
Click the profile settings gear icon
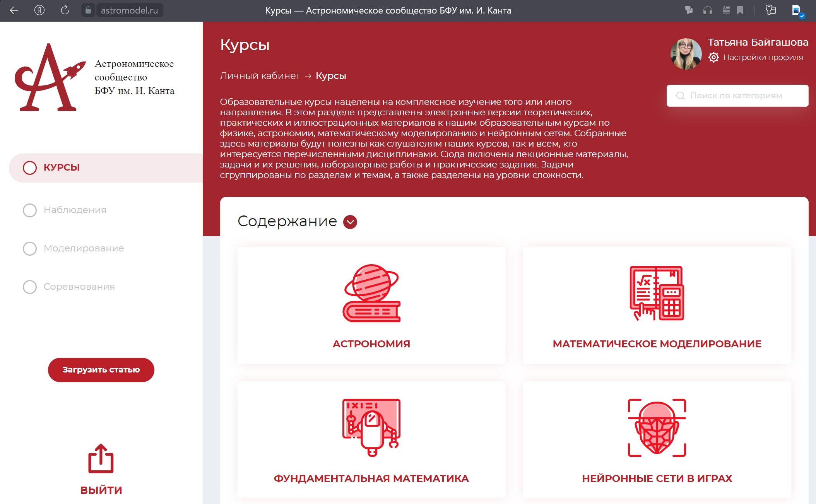tap(713, 57)
